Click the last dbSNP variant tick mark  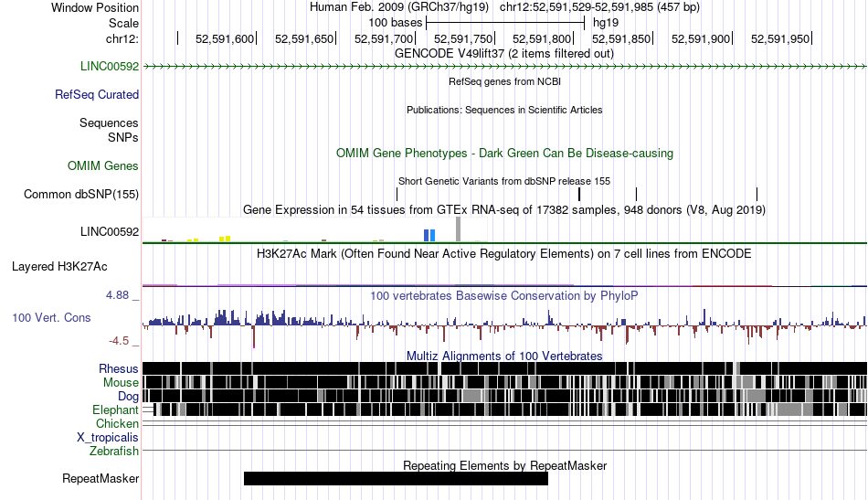pos(757,195)
